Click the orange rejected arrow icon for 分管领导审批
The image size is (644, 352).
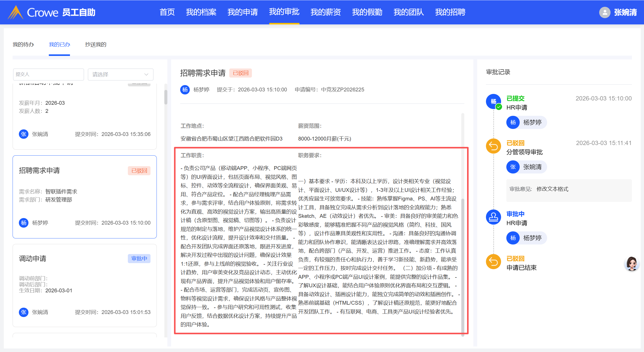click(x=493, y=146)
